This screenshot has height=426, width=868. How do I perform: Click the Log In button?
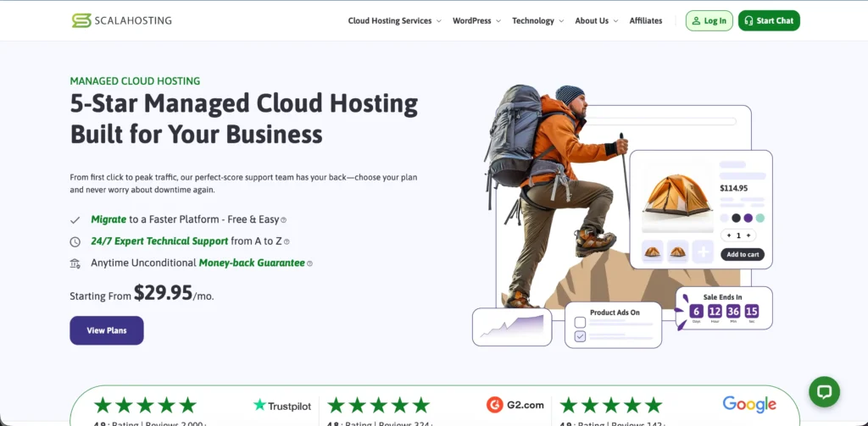709,20
